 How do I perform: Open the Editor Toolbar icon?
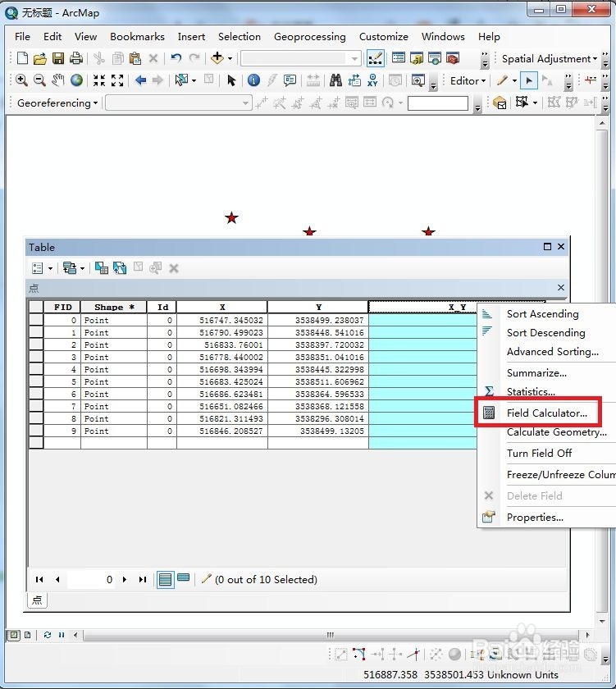375,58
